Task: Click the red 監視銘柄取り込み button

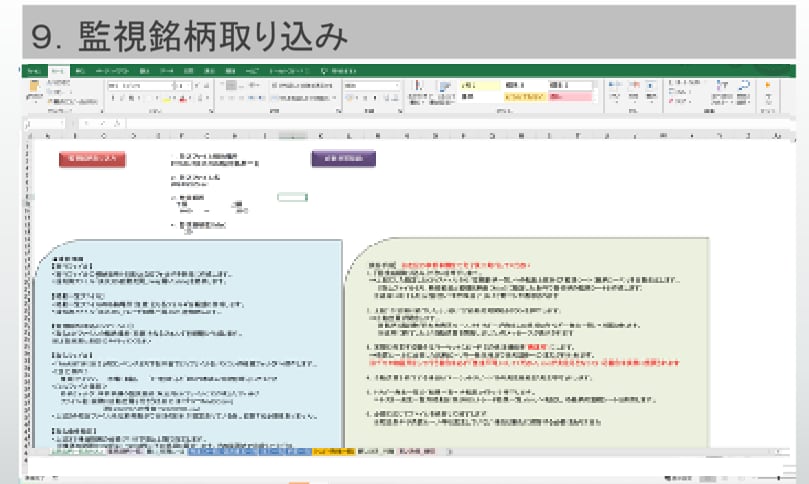Action: [x=92, y=159]
